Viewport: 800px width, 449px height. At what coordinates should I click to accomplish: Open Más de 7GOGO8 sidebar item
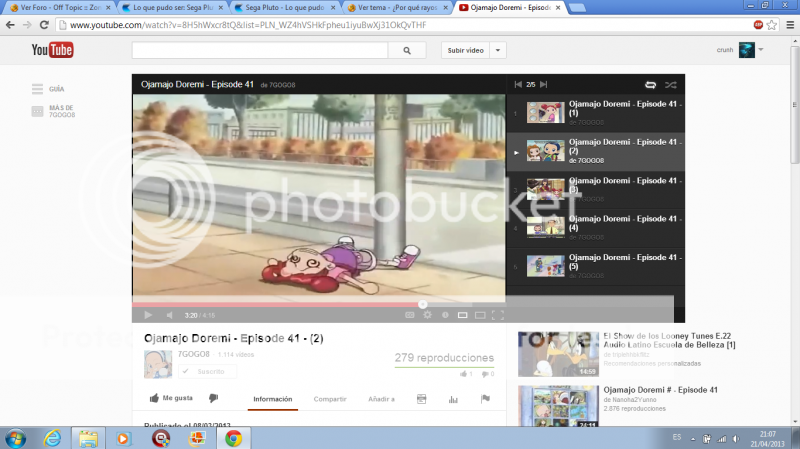54,111
